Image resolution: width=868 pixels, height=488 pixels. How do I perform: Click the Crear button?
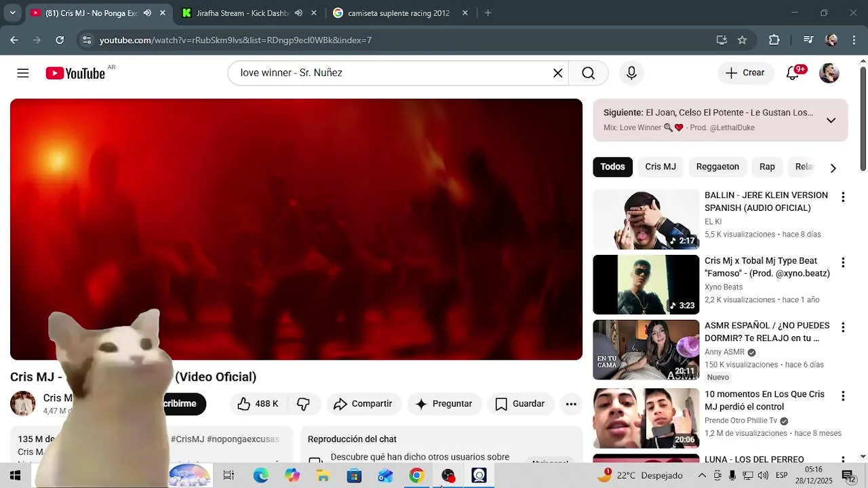coord(745,73)
